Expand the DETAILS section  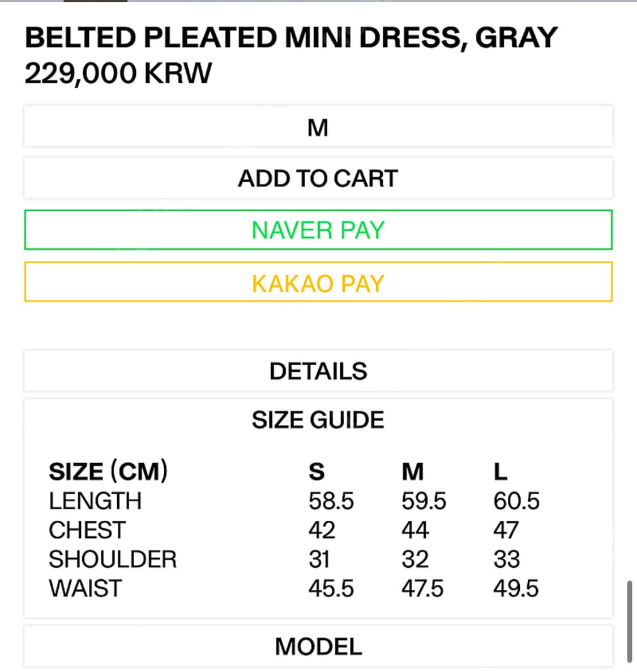[318, 371]
